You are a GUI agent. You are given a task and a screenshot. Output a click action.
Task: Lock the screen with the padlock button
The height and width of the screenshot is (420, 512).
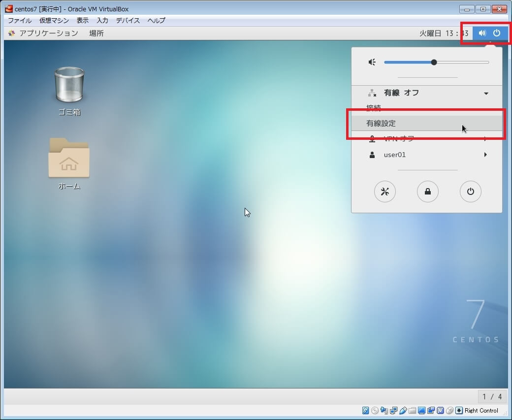pyautogui.click(x=428, y=192)
